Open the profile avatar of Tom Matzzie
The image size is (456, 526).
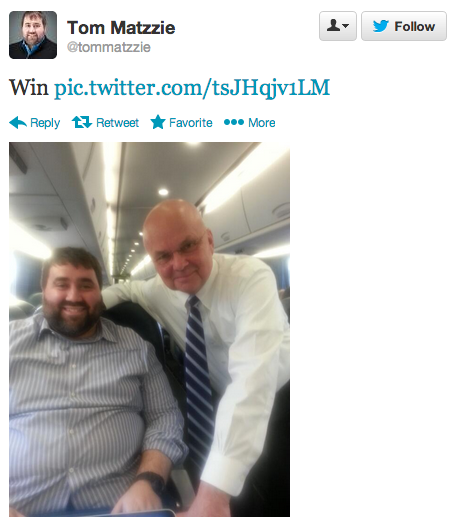pyautogui.click(x=33, y=35)
